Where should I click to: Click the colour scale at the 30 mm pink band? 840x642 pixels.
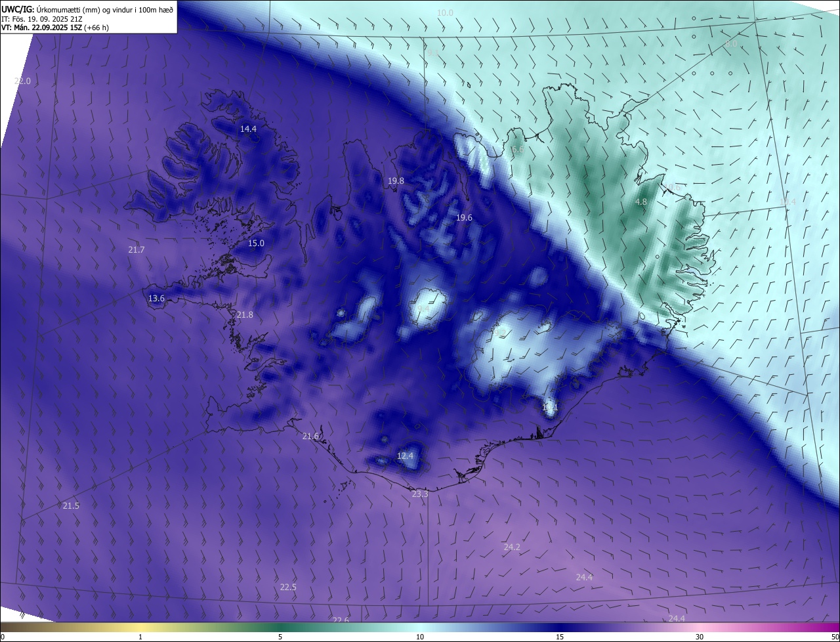700,628
